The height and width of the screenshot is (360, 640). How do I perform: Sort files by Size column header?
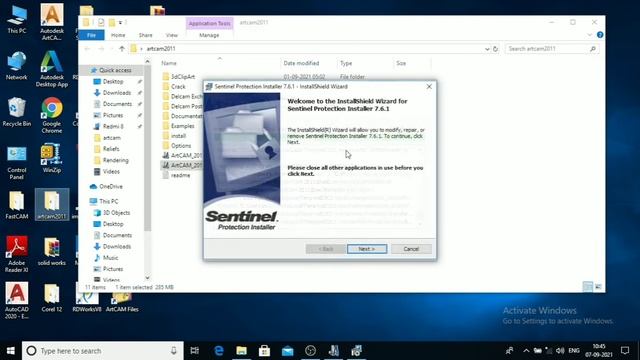pyautogui.click(x=401, y=63)
